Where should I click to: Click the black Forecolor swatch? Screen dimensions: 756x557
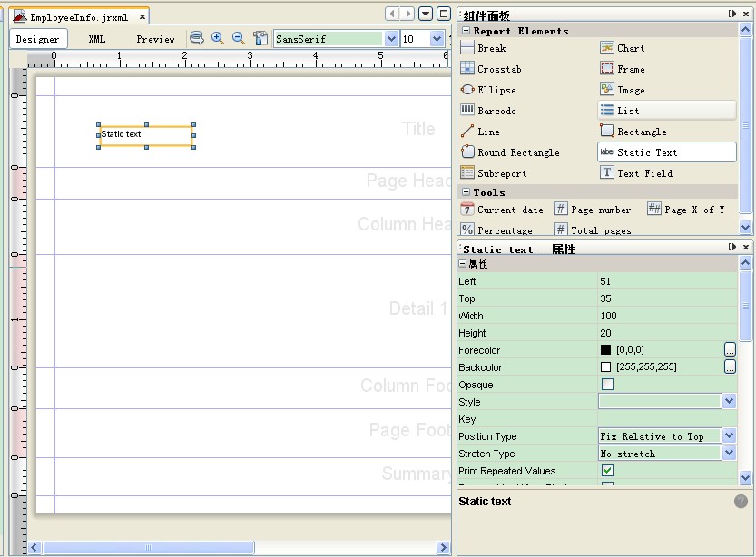click(x=605, y=350)
